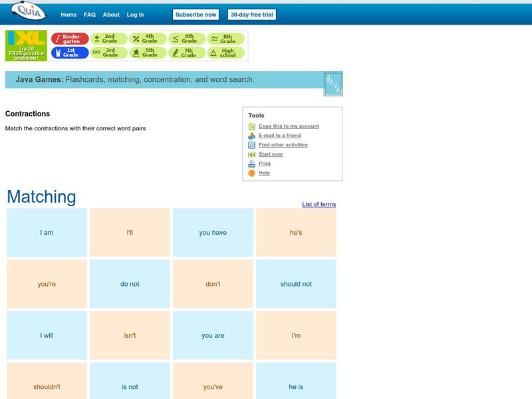This screenshot has width=532, height=399.
Task: Click the Home menu item
Action: (68, 13)
